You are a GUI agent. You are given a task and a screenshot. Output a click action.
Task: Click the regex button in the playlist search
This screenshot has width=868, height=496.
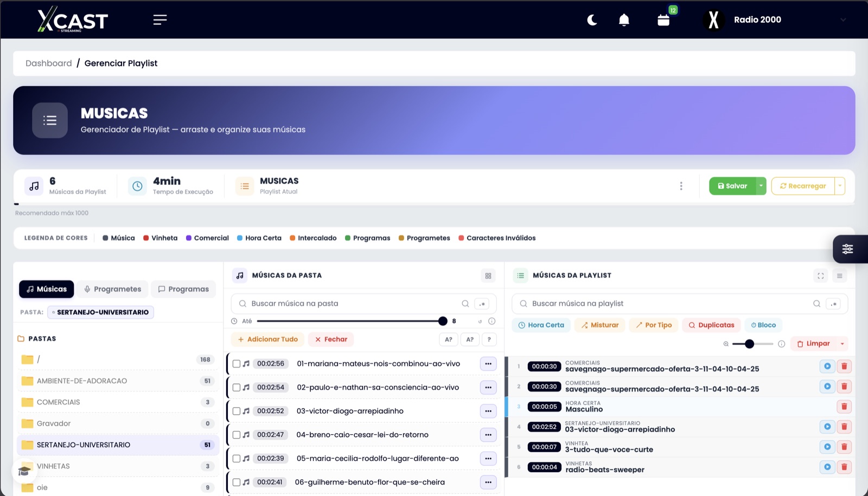coord(834,304)
